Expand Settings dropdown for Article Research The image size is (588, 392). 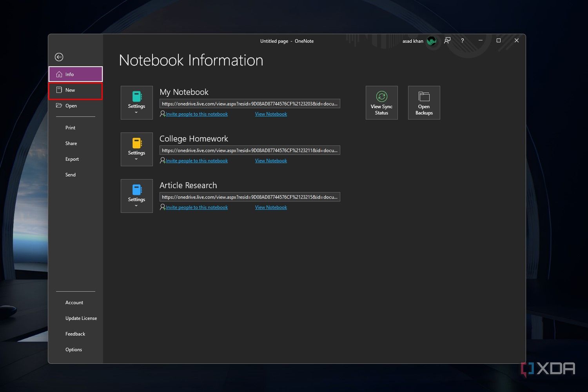tap(137, 196)
